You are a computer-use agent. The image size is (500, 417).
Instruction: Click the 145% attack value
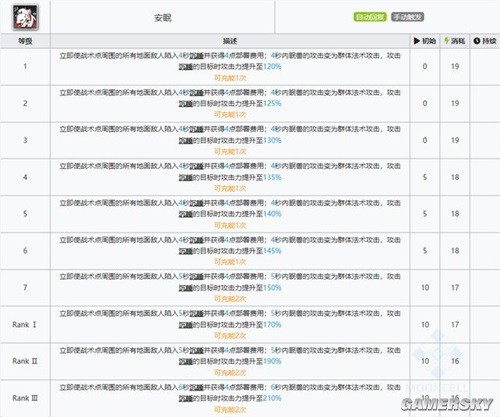point(272,251)
